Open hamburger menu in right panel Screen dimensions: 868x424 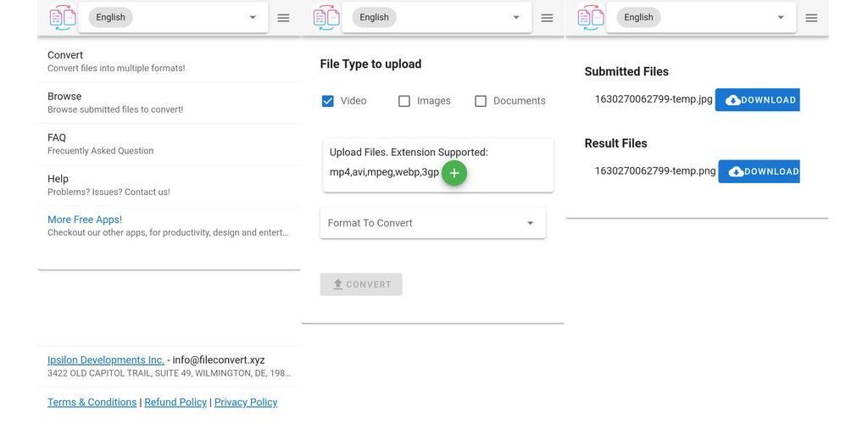tap(811, 18)
